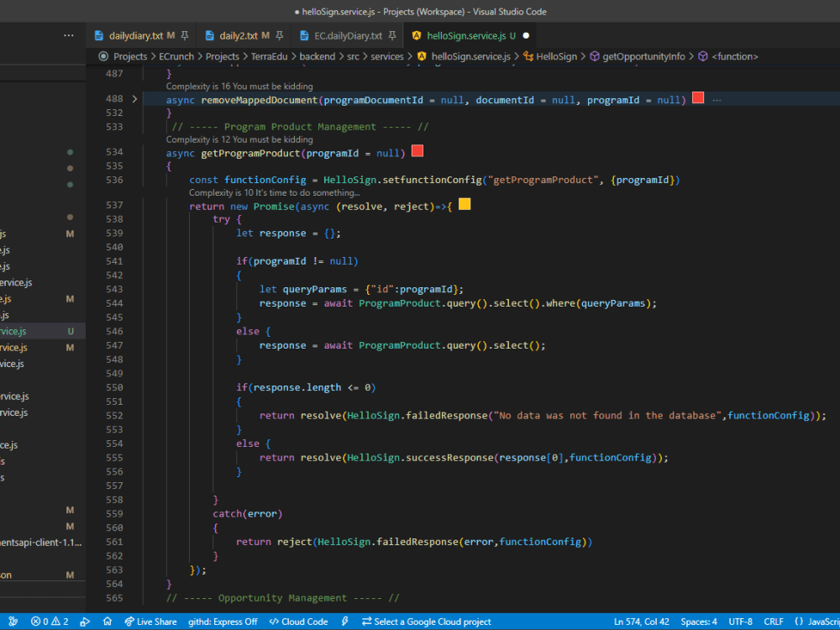This screenshot has width=840, height=630.
Task: Click the home icon in status bar
Action: [x=108, y=622]
